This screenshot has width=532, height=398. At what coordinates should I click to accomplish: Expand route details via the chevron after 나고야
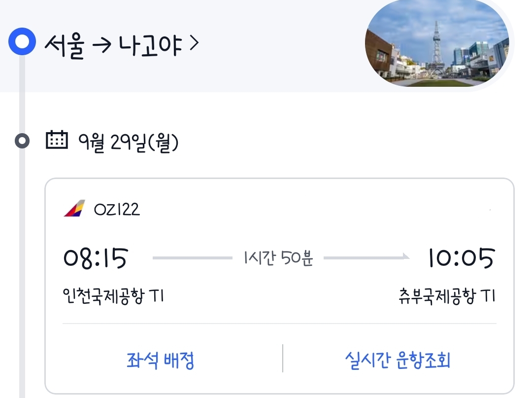pos(194,43)
